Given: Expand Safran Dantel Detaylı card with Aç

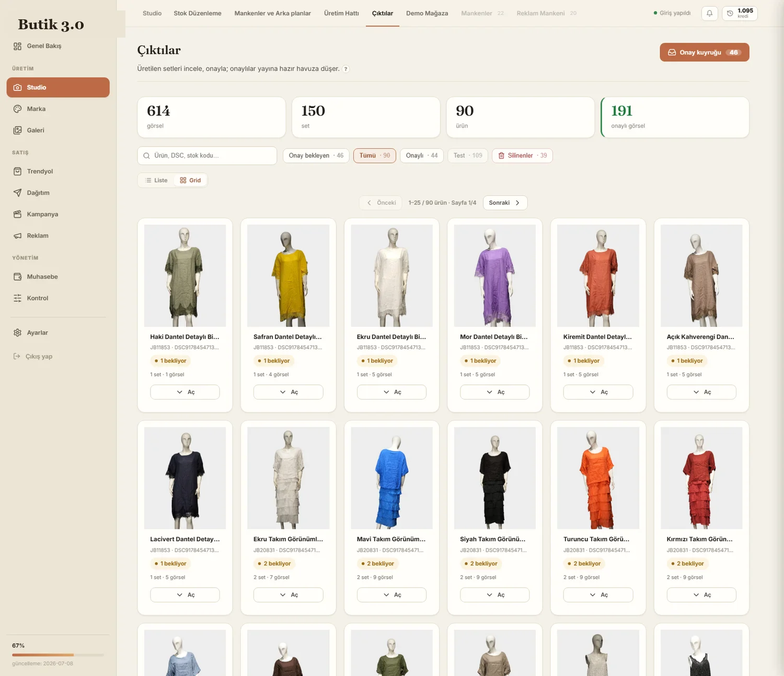Looking at the screenshot, I should (288, 392).
